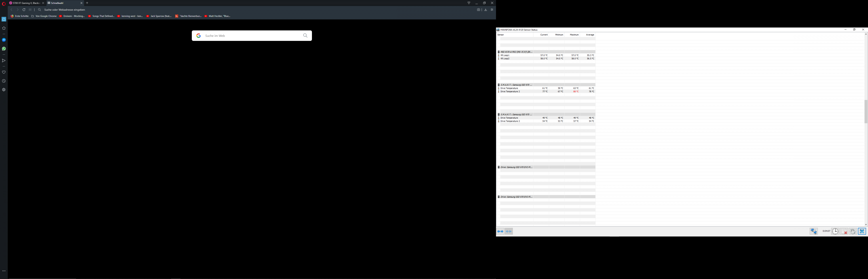Open HWiNFO sensor settings gear
This screenshot has height=279, width=868.
pyautogui.click(x=852, y=231)
